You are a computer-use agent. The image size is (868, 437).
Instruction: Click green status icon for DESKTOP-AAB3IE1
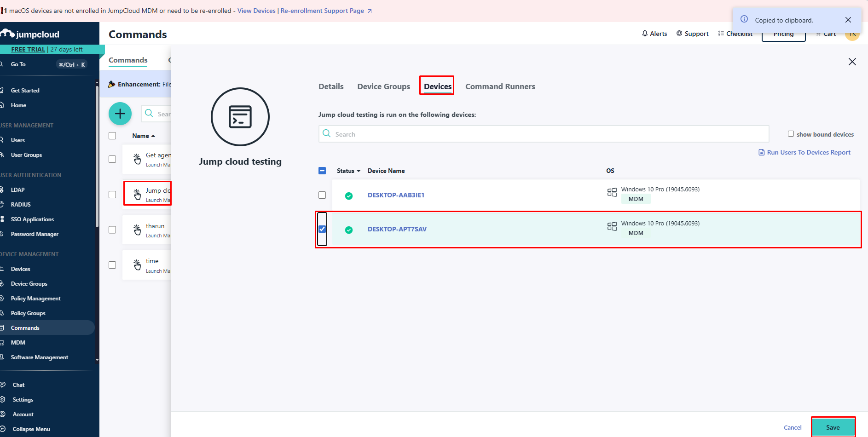349,195
